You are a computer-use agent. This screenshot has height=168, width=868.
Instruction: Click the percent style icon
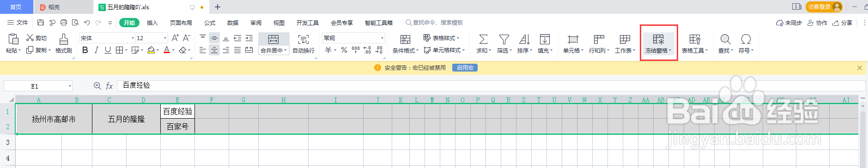tap(344, 50)
